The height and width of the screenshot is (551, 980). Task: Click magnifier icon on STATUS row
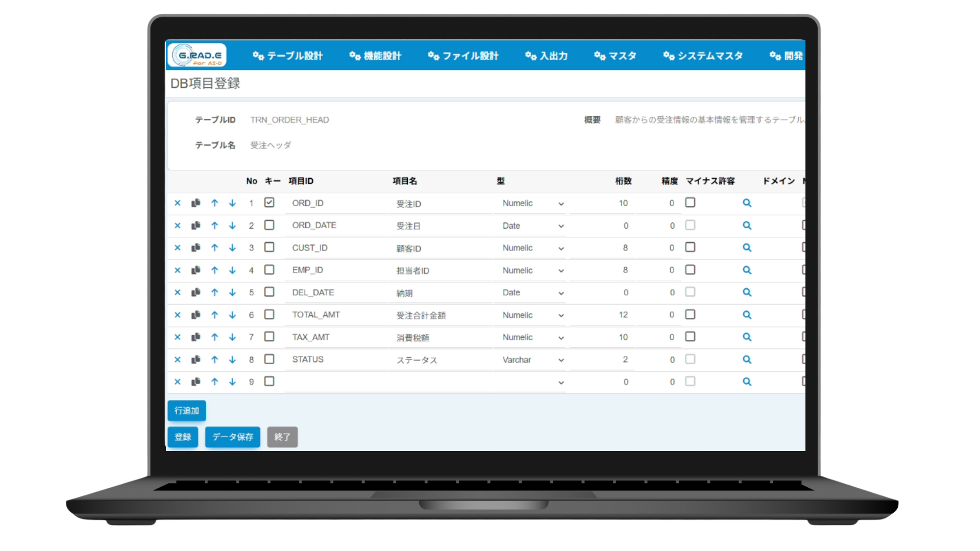[x=747, y=360]
